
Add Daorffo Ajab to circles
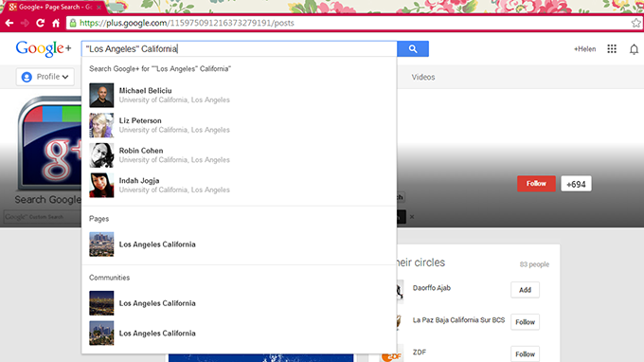tap(525, 290)
